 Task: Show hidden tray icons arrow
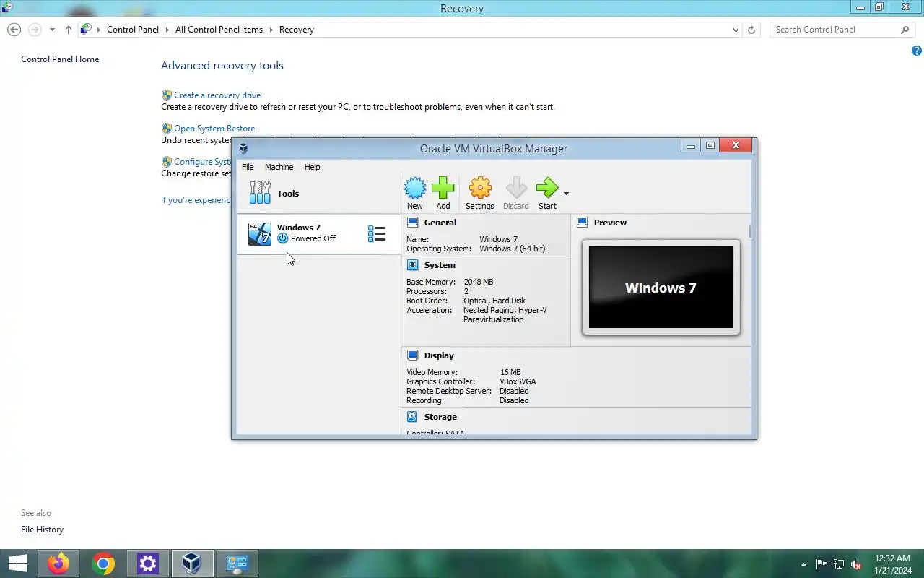(803, 564)
